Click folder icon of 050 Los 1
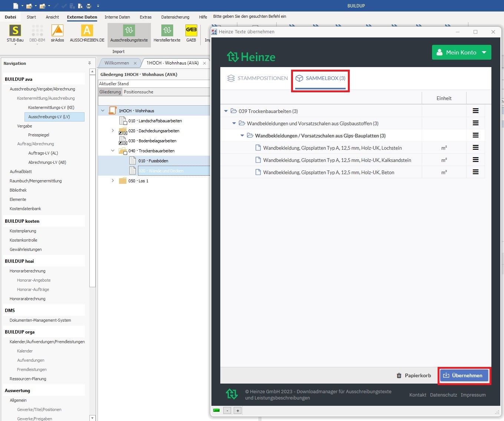Viewport: 504px width, 421px height. click(122, 181)
